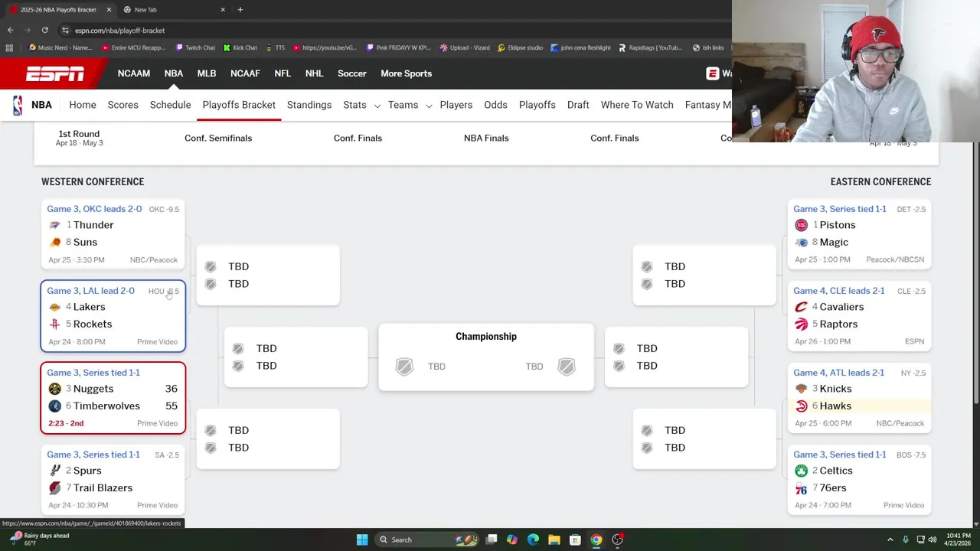Open the Music Nerd bookmark
The width and height of the screenshot is (980, 551).
point(60,47)
